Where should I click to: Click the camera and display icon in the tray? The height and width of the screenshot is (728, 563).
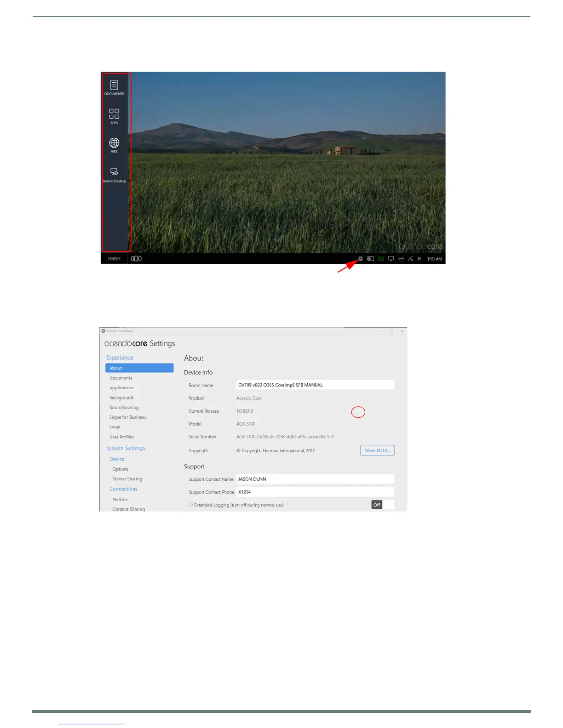[x=370, y=259]
